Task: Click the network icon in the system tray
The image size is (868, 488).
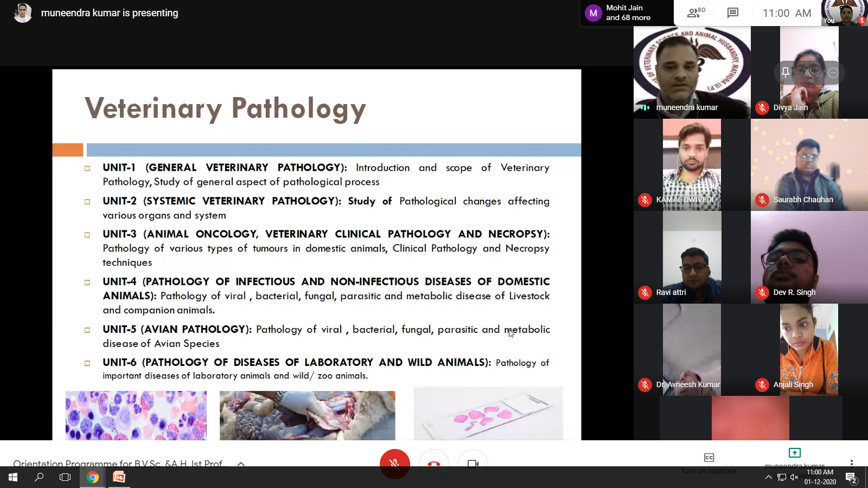Action: [x=781, y=477]
